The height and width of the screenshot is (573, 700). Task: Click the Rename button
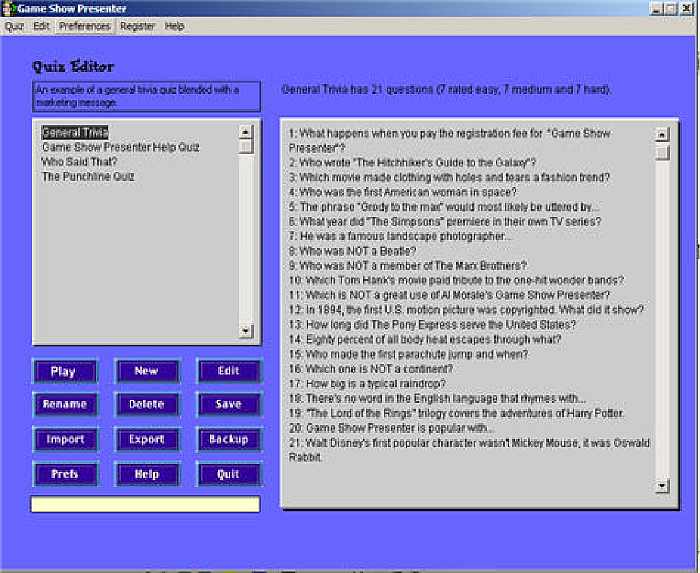pyautogui.click(x=65, y=404)
